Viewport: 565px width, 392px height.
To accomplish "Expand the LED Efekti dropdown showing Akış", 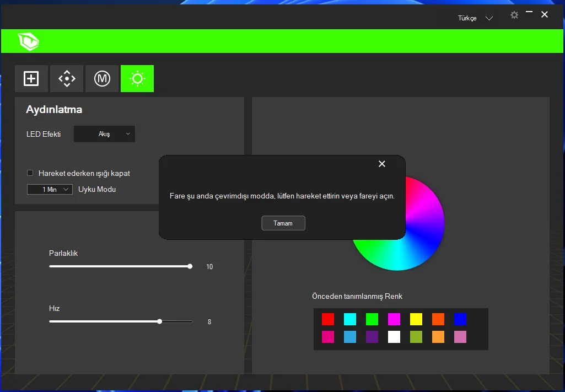I will coord(105,134).
